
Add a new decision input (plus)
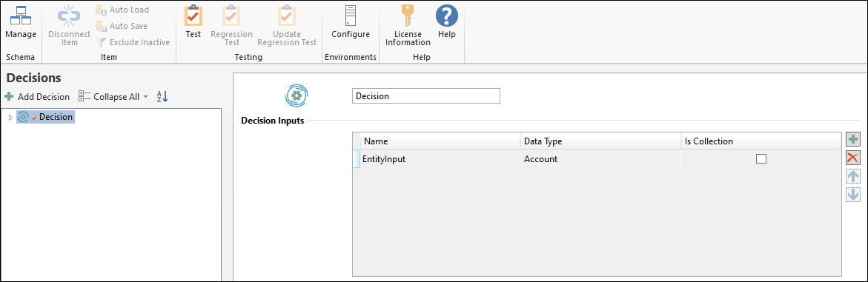tap(853, 140)
